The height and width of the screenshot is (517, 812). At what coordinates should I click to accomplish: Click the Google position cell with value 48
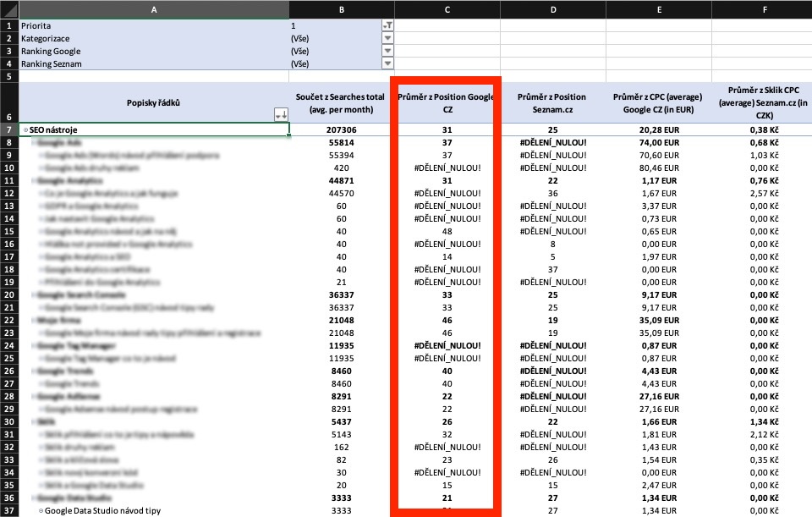pyautogui.click(x=447, y=232)
